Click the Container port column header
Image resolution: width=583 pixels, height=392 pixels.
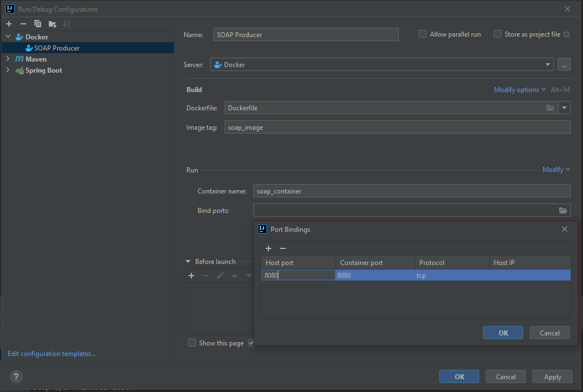(x=376, y=262)
